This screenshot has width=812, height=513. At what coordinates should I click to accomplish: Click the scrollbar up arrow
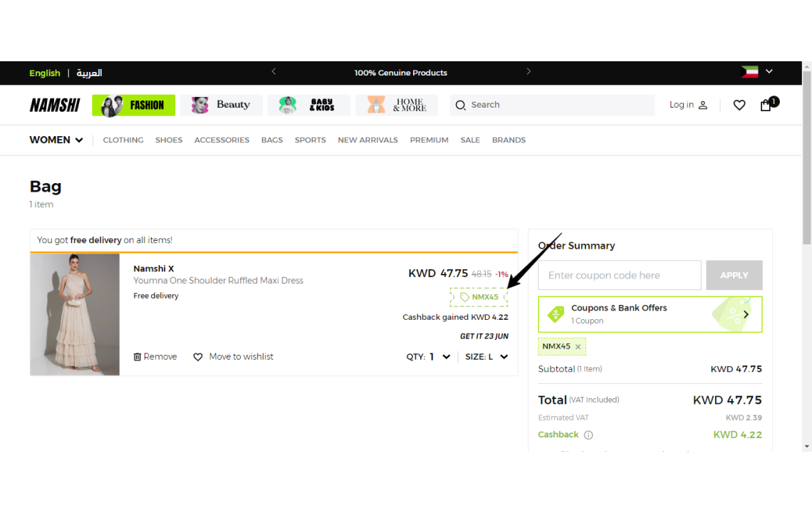click(807, 66)
